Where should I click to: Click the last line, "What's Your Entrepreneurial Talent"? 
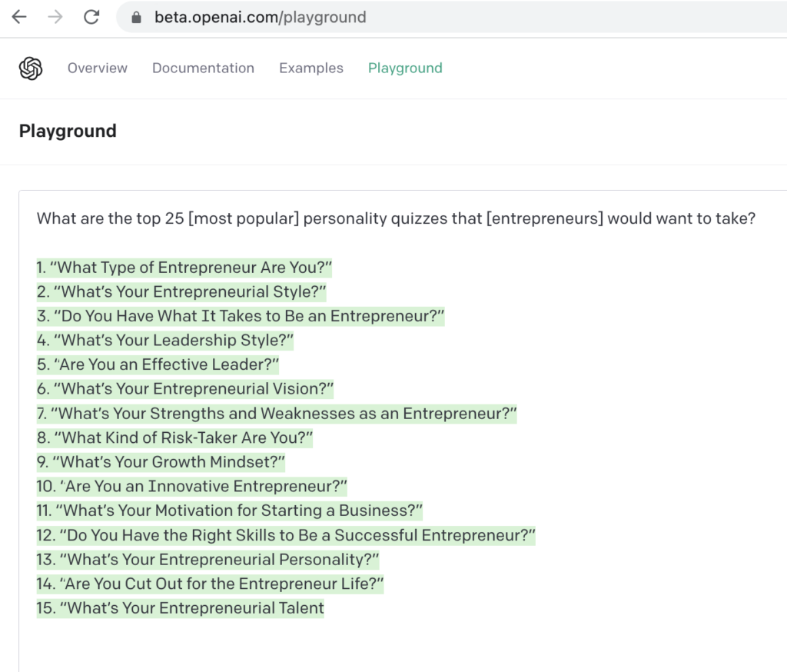click(x=180, y=608)
